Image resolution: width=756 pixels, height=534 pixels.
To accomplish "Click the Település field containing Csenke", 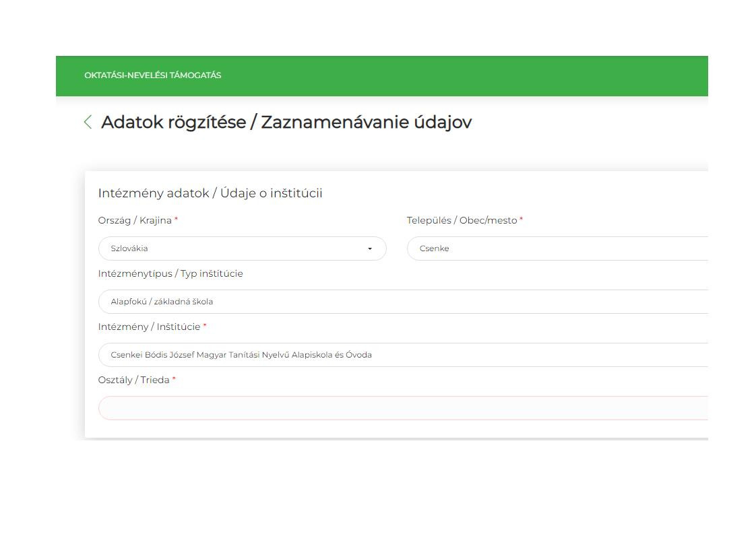I will point(553,248).
